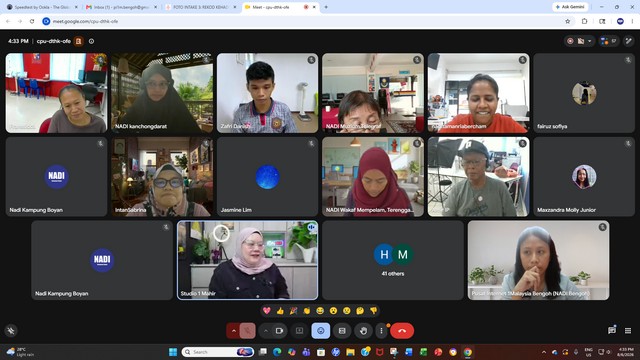Open the chat panel icon at bottom right
640x360 pixels.
611,331
